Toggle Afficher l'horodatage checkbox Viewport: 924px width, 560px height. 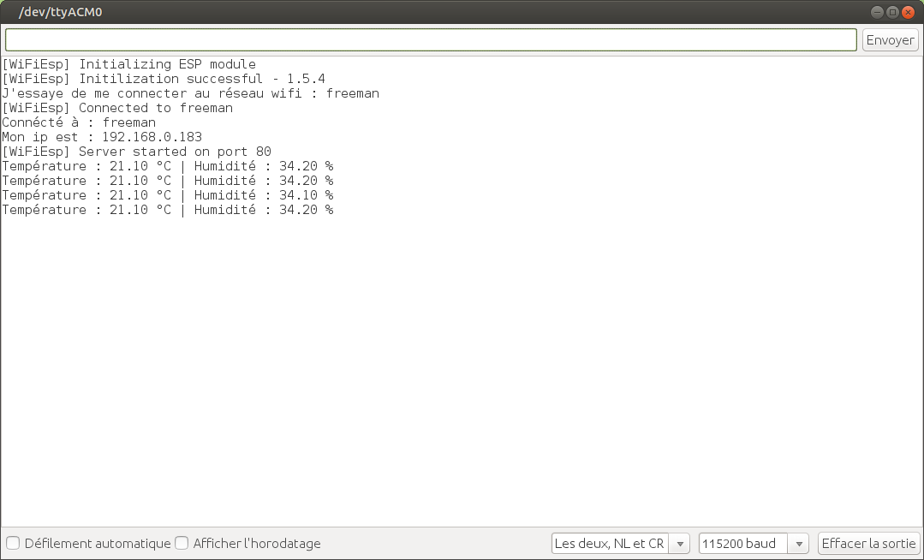click(182, 543)
